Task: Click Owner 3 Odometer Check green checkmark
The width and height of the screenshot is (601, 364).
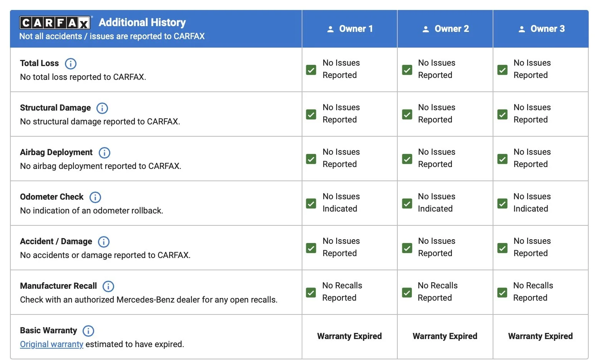Action: point(502,204)
